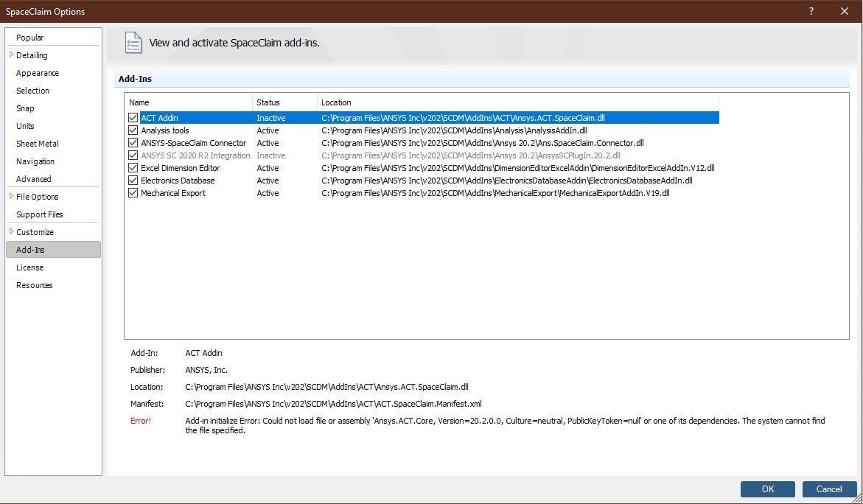Click the red 'Error!' label
Screen dimensions: 863x504
point(140,420)
